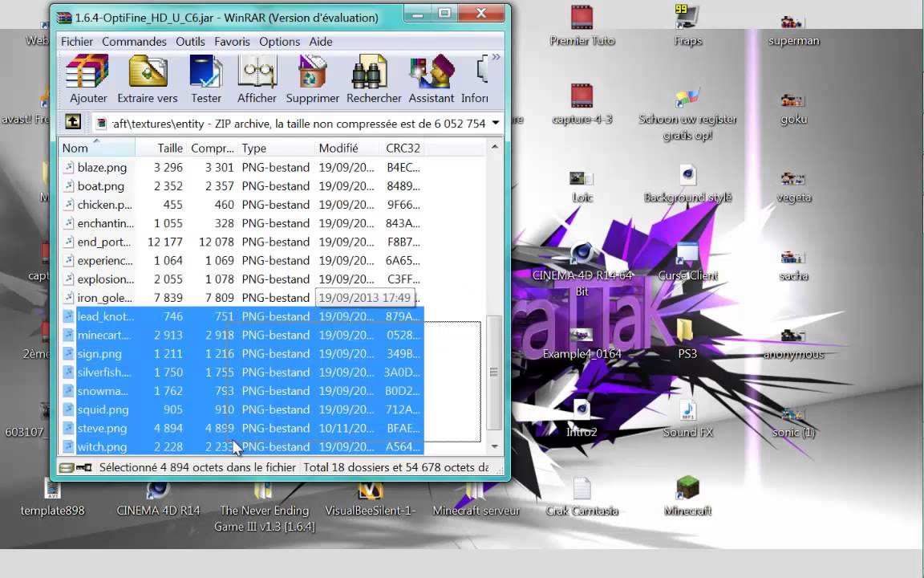924x578 pixels.
Task: Click the status bar drive/key icon
Action: click(x=75, y=468)
